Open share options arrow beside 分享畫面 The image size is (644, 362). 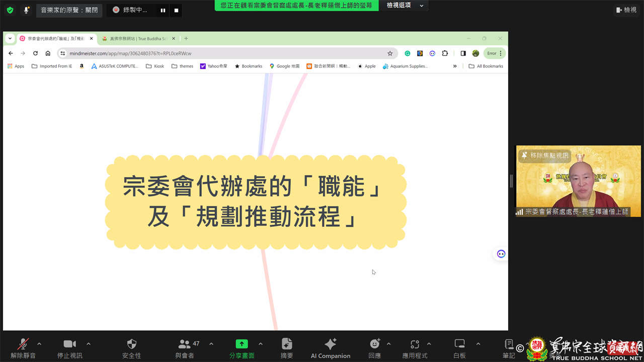[261, 344]
